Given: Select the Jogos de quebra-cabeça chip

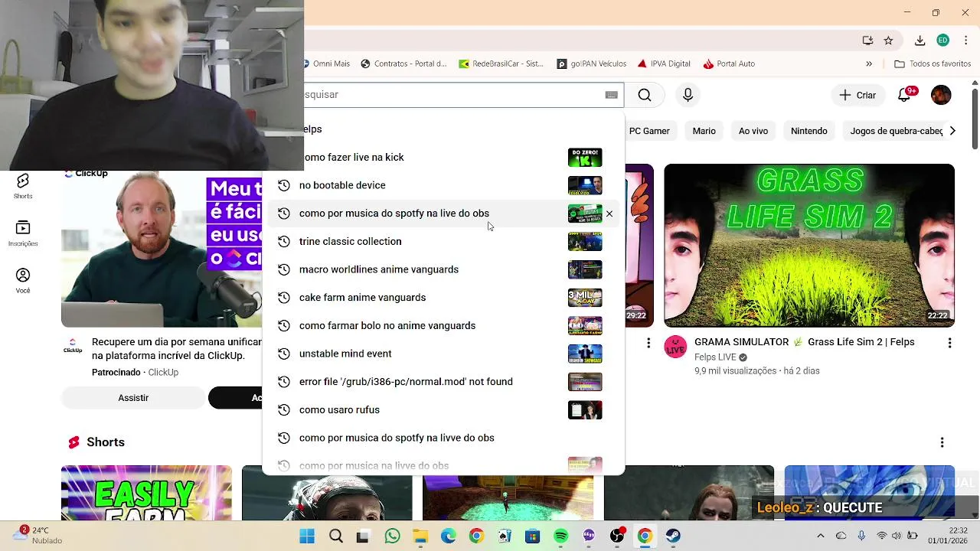Looking at the screenshot, I should (x=896, y=131).
